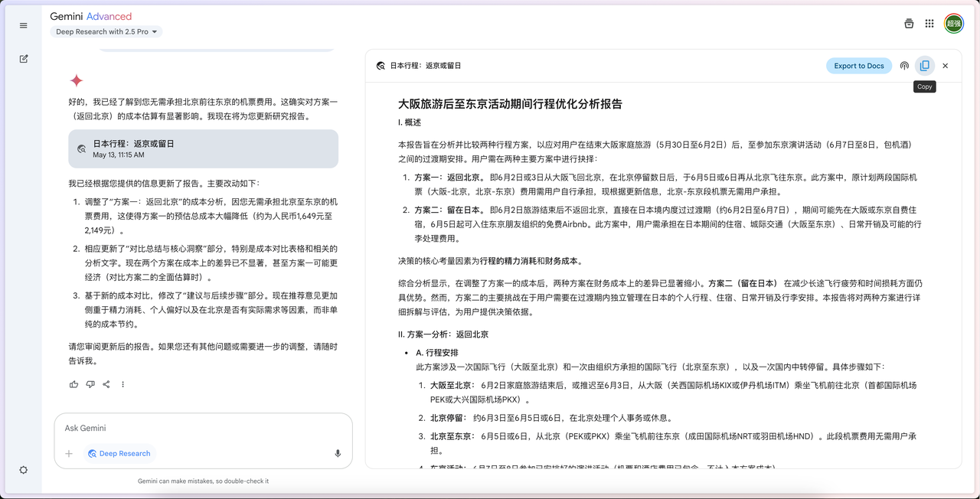Open the 日本行程 report card in chat
This screenshot has height=499, width=980.
click(203, 148)
